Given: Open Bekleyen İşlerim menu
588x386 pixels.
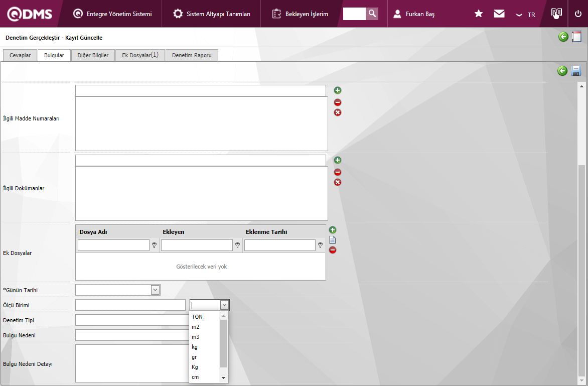Looking at the screenshot, I should [300, 14].
